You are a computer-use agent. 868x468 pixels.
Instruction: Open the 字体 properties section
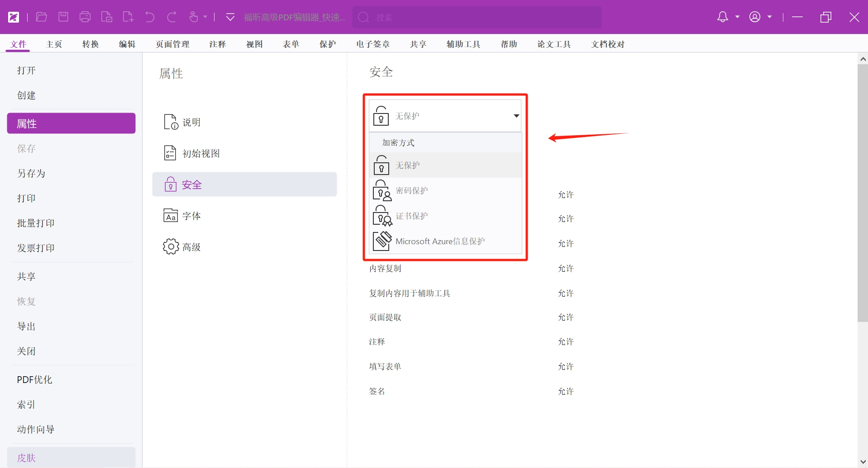pyautogui.click(x=191, y=216)
